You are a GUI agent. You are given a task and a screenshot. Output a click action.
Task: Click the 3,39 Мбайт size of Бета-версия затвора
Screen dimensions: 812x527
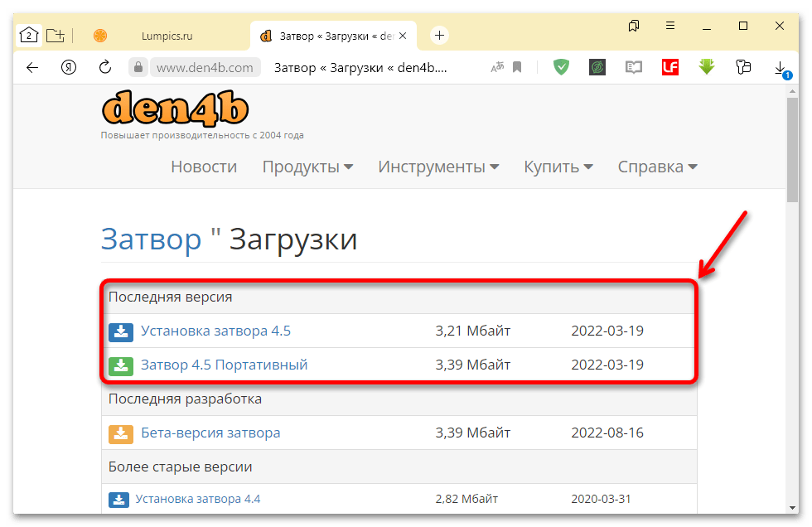coord(473,433)
